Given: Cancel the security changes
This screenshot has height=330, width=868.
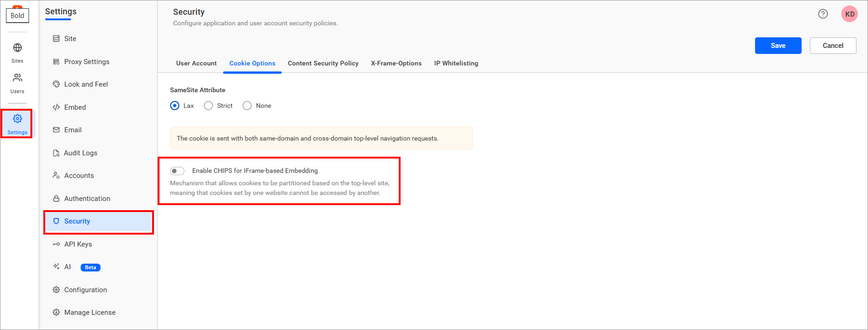Looking at the screenshot, I should tap(833, 46).
